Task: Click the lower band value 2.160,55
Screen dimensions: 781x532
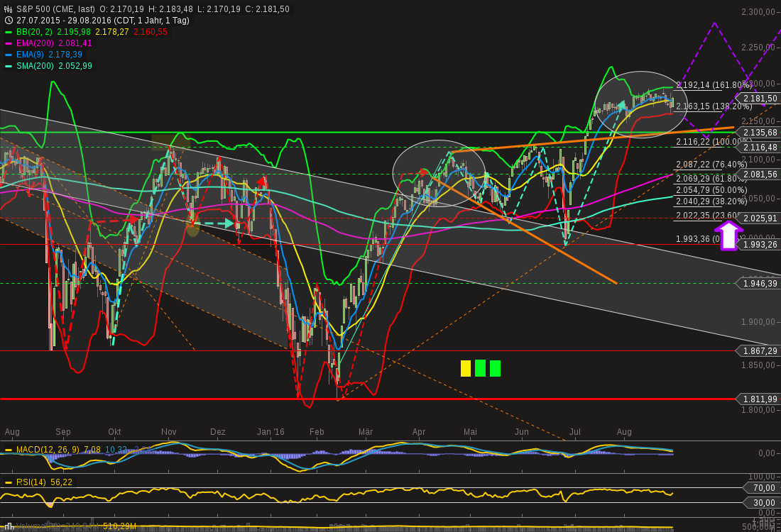Action: (x=151, y=32)
